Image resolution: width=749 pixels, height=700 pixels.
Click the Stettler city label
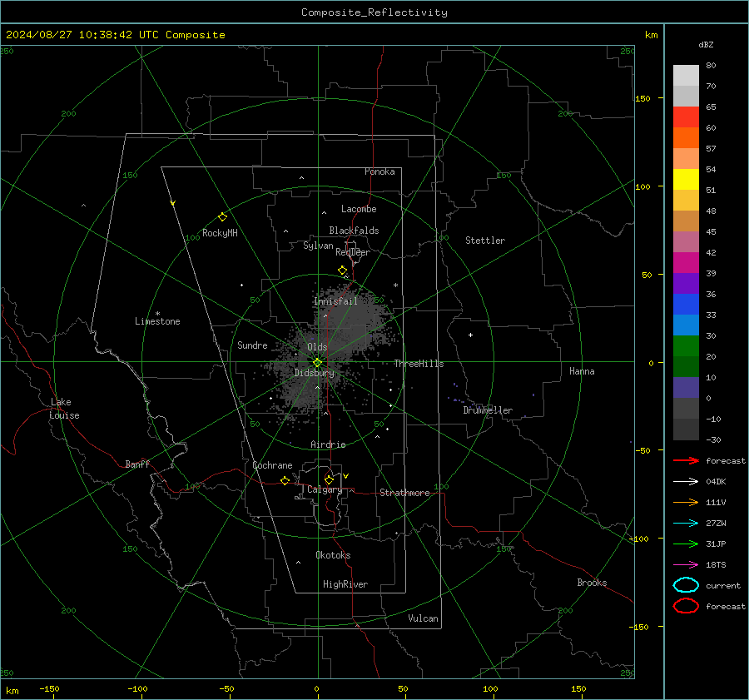pos(485,241)
